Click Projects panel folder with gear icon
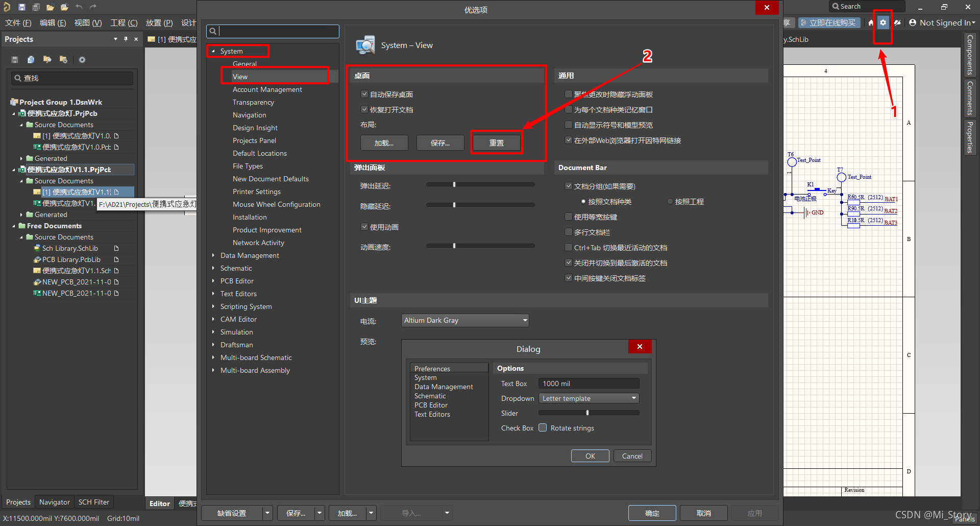 tap(63, 60)
